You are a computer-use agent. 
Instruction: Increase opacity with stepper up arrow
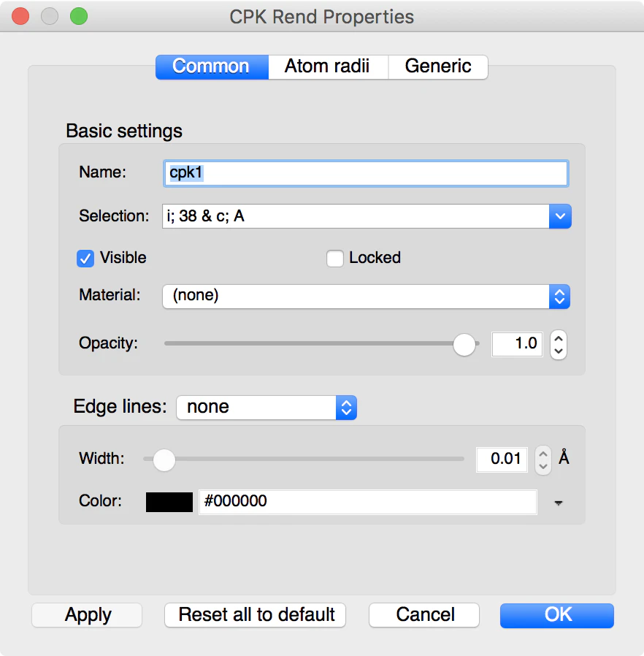pos(559,337)
